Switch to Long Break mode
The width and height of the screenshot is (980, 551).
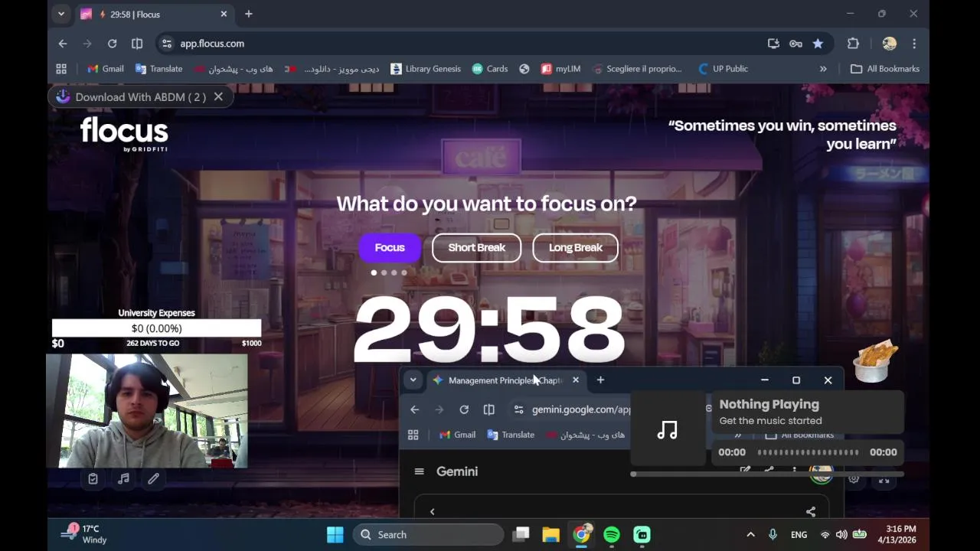(x=575, y=247)
